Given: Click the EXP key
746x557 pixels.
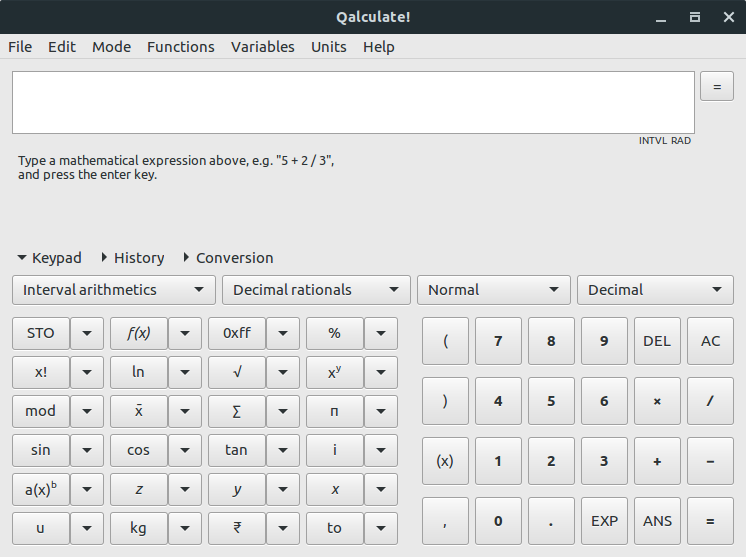Looking at the screenshot, I should coord(604,521).
